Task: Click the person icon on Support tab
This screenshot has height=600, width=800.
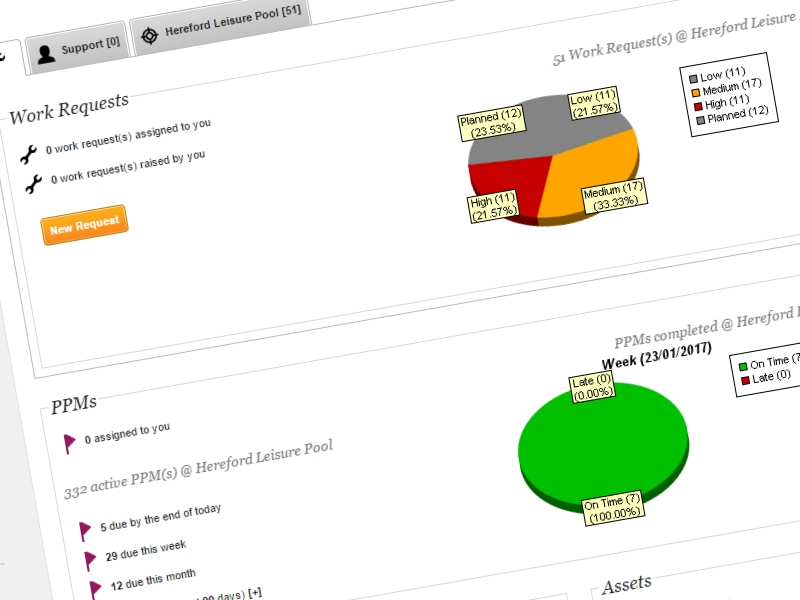Action: pos(46,53)
